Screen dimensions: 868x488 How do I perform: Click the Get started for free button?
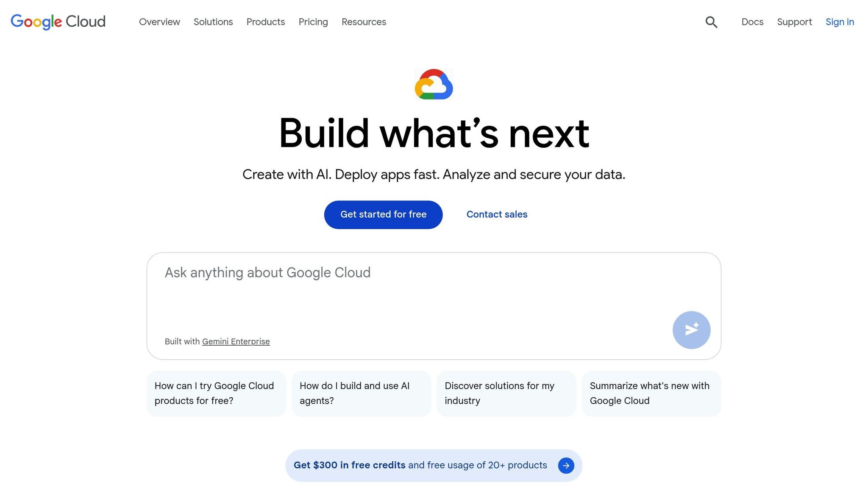tap(383, 214)
